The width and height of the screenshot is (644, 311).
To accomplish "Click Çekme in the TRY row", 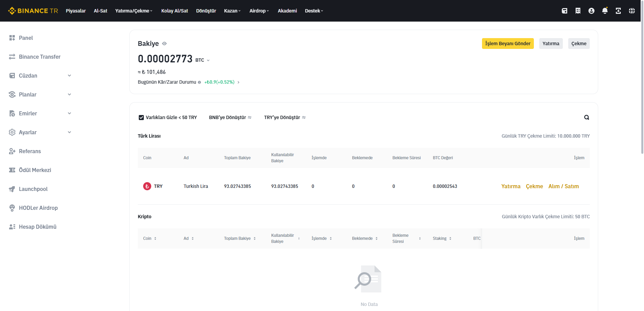I will (x=534, y=186).
